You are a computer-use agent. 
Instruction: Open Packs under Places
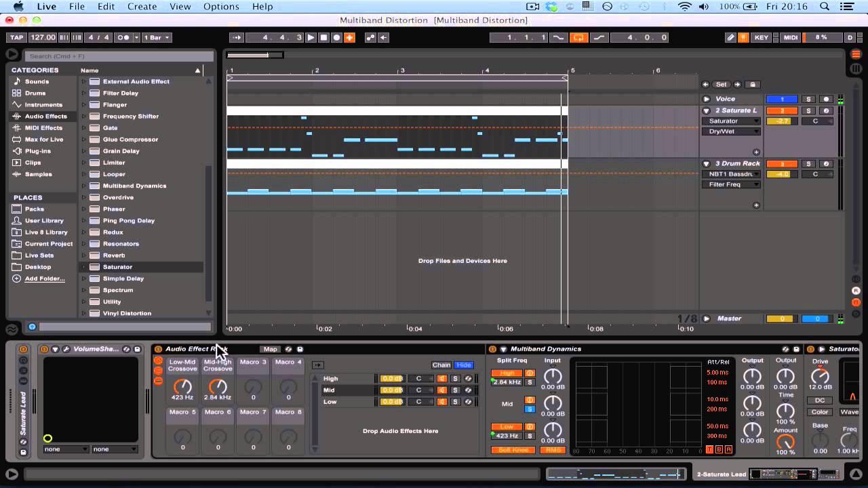click(34, 209)
